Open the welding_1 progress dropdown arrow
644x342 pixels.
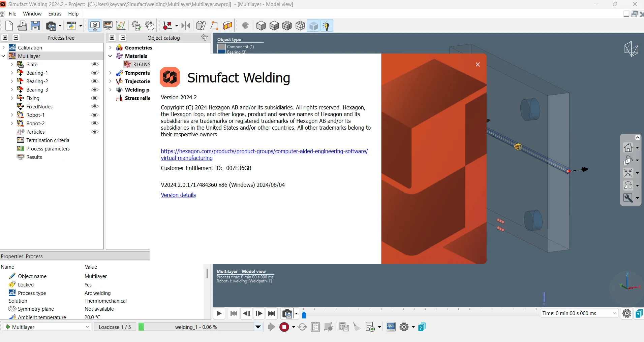pyautogui.click(x=258, y=327)
